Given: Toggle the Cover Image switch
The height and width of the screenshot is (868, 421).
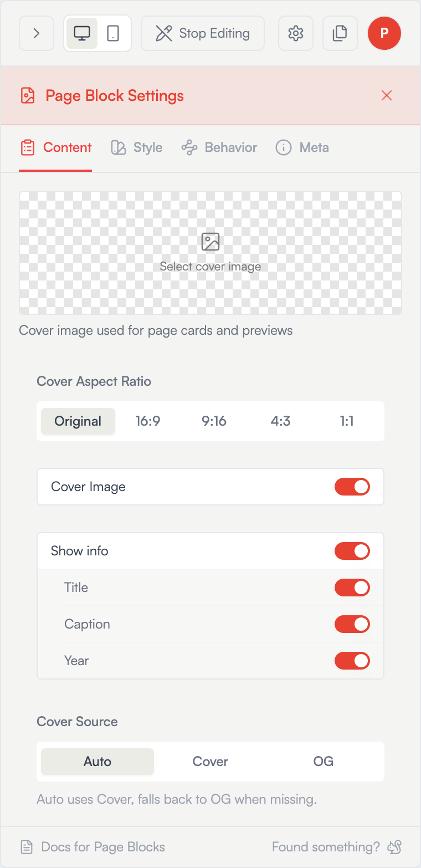Looking at the screenshot, I should point(352,487).
